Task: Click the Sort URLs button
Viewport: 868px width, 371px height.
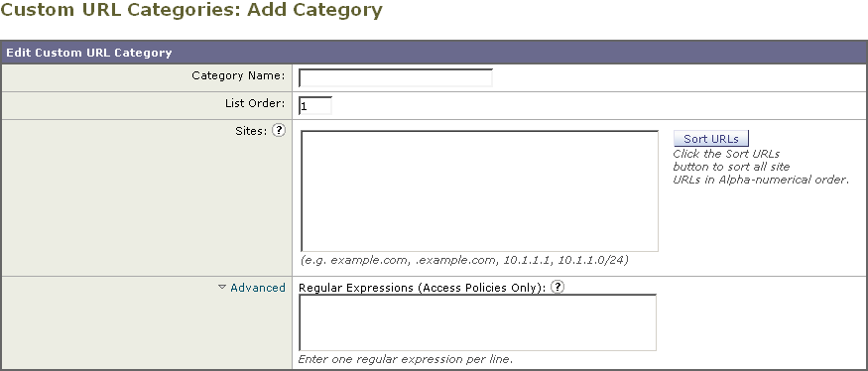Action: click(711, 139)
